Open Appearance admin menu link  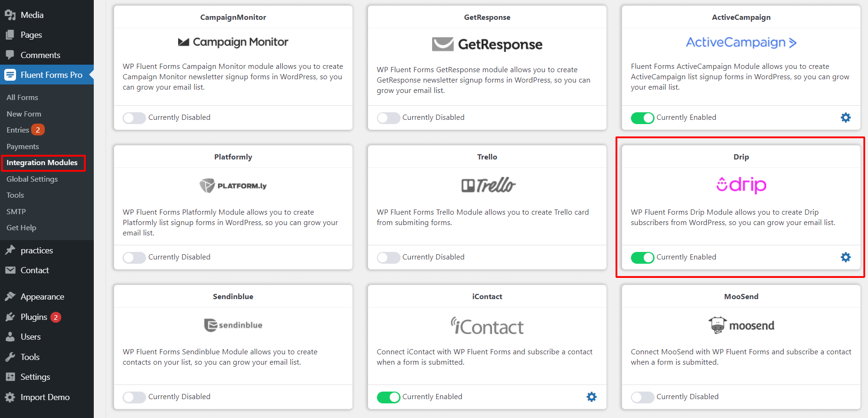42,297
